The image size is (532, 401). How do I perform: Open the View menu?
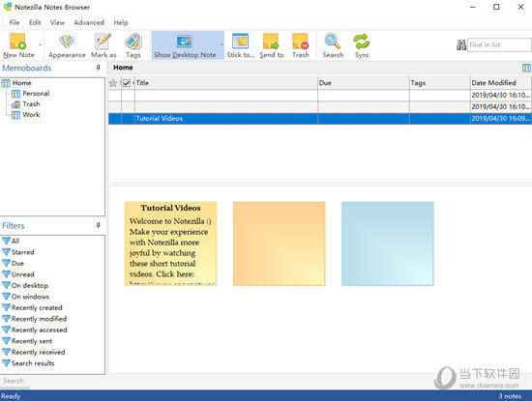pyautogui.click(x=57, y=23)
